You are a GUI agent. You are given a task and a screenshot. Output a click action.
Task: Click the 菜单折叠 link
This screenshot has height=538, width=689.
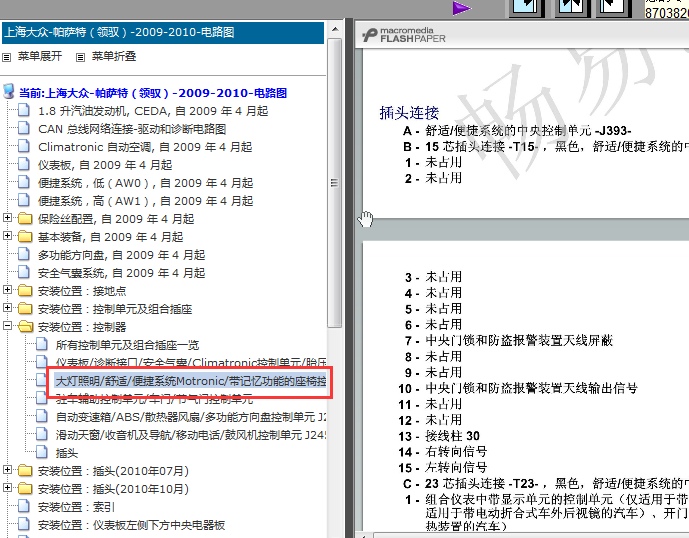pos(114,56)
